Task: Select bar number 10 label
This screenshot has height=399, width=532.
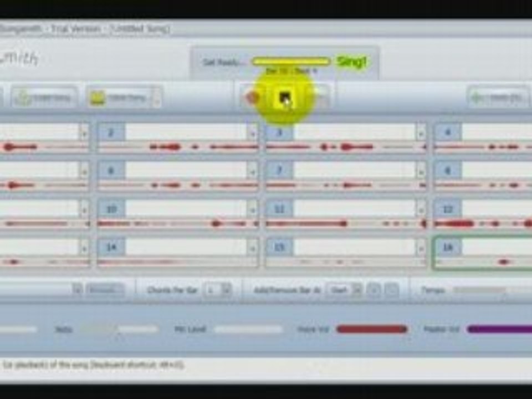Action: [111, 209]
